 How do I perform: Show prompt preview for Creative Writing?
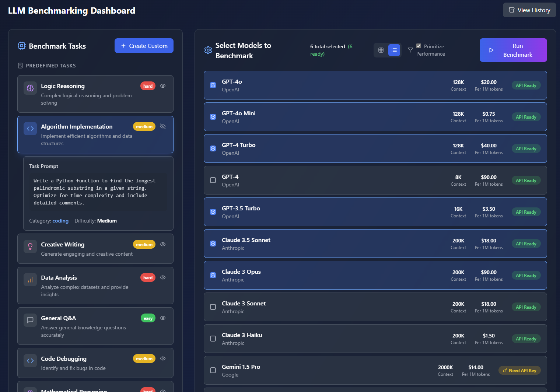point(163,244)
